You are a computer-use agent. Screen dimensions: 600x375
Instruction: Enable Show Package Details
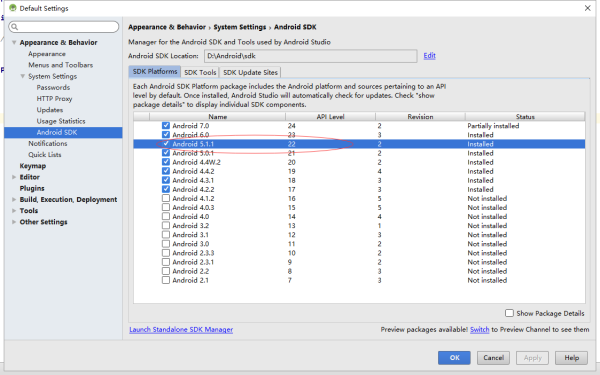click(x=509, y=313)
